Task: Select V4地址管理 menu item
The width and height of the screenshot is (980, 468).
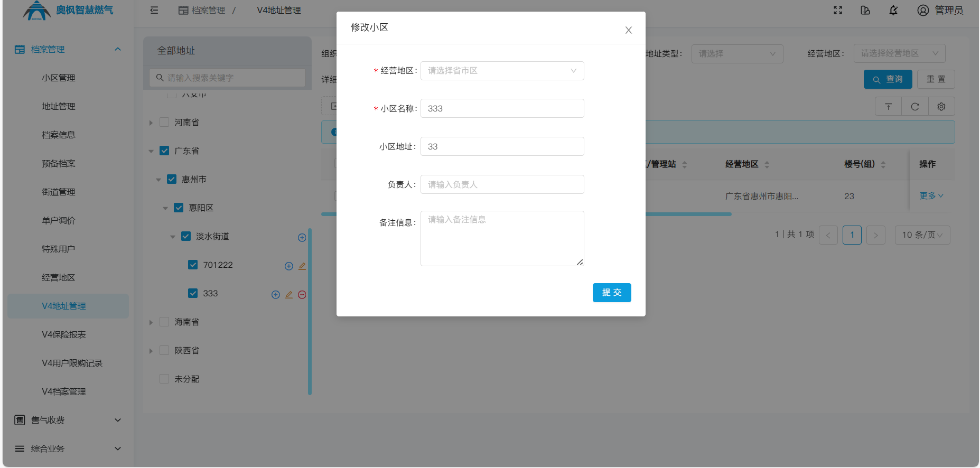Action: 68,306
